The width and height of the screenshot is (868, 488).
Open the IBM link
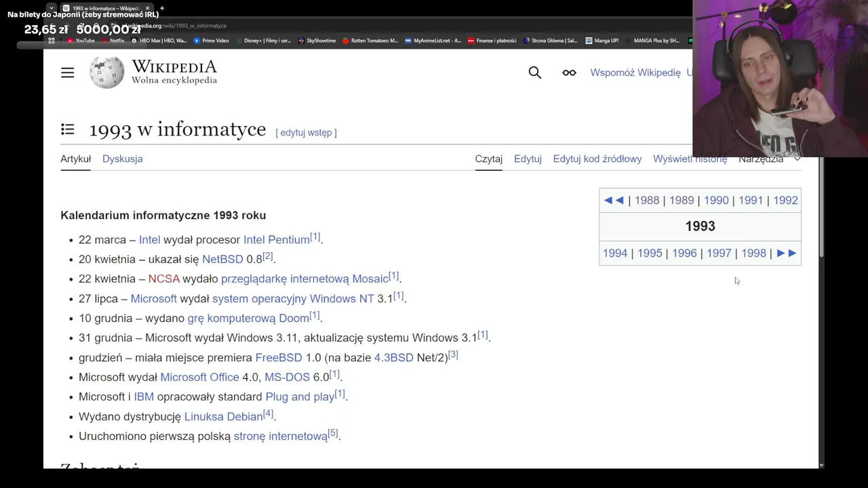click(144, 396)
